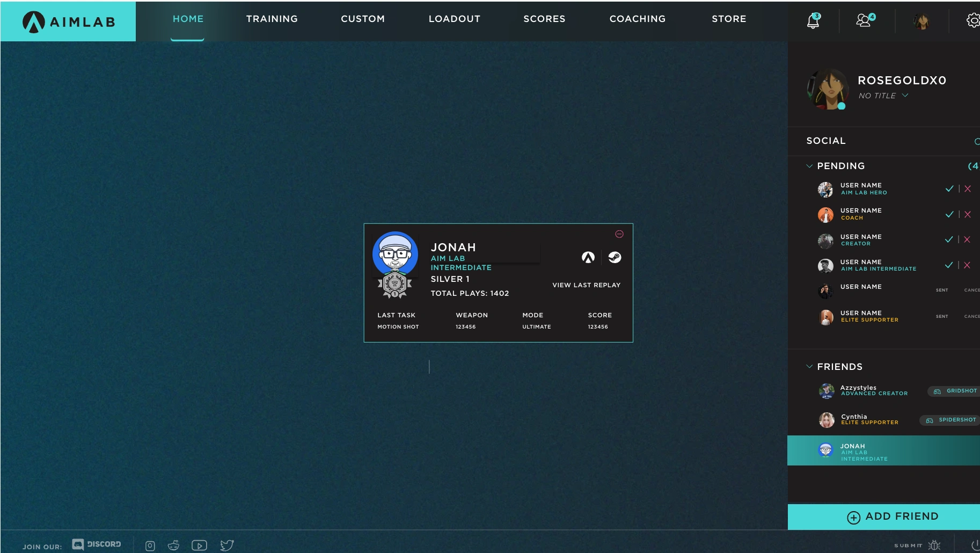Select the pending Creator user avatar
This screenshot has height=553, width=980.
tap(825, 241)
